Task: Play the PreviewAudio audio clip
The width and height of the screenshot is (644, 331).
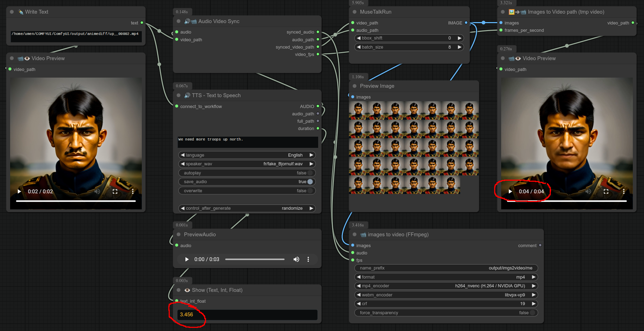Action: pyautogui.click(x=187, y=259)
